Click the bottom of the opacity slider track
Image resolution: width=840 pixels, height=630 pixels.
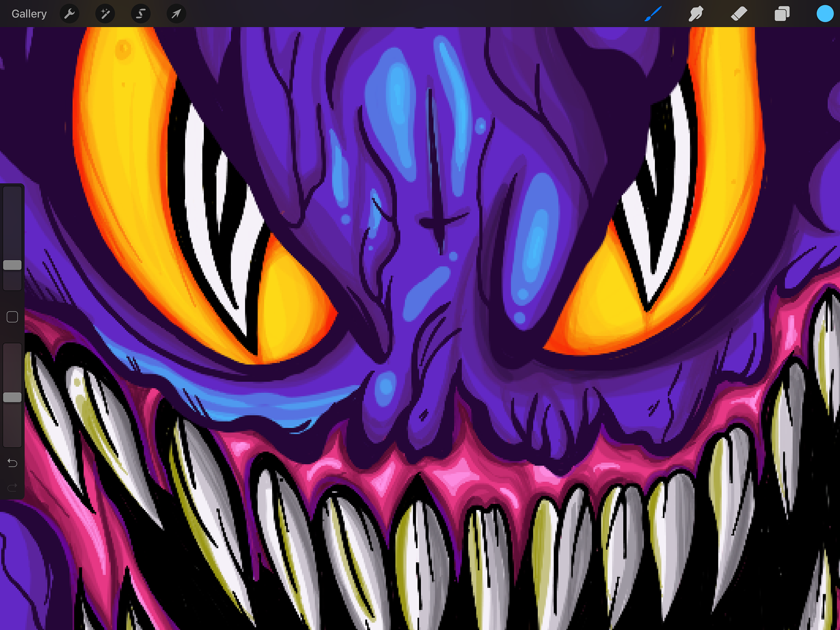[12, 441]
